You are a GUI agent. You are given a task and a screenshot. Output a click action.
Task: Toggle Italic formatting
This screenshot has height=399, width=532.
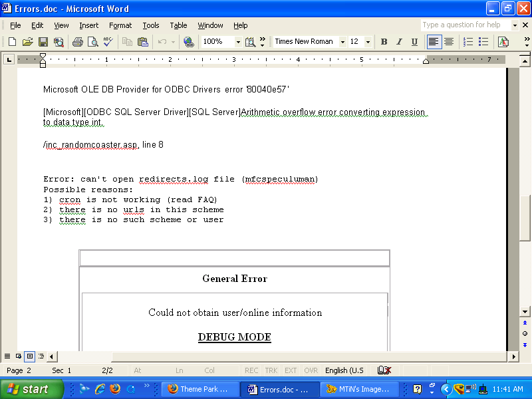click(x=400, y=42)
